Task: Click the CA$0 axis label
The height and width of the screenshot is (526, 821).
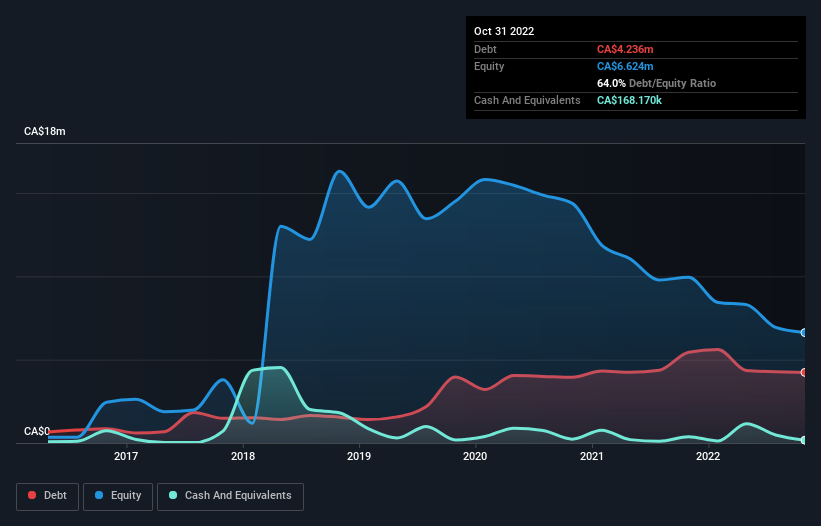Action: (37, 431)
